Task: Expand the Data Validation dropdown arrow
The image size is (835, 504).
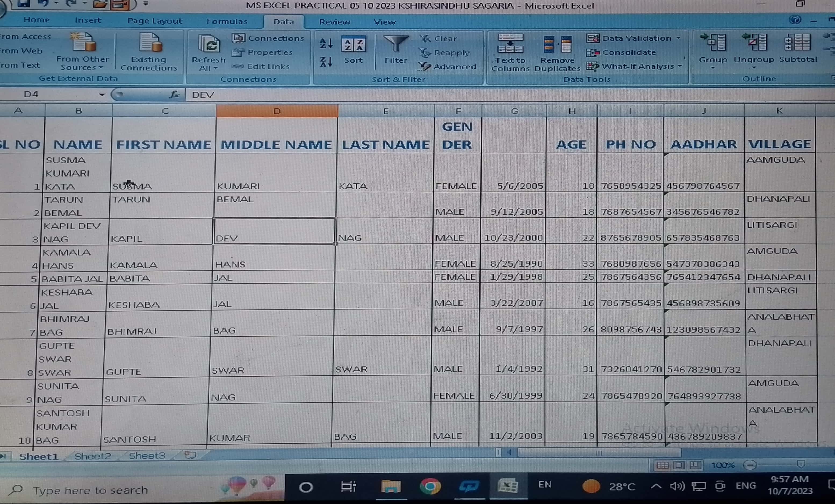Action: pyautogui.click(x=678, y=38)
